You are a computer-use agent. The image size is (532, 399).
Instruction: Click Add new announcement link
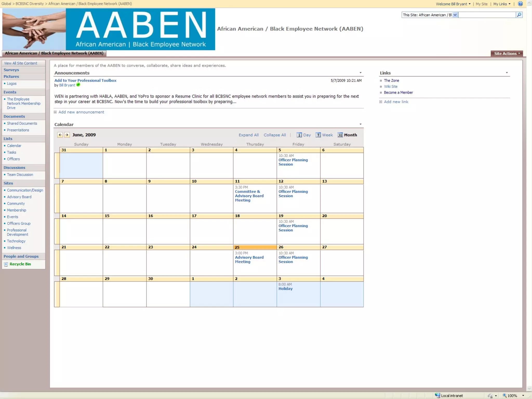click(x=81, y=112)
